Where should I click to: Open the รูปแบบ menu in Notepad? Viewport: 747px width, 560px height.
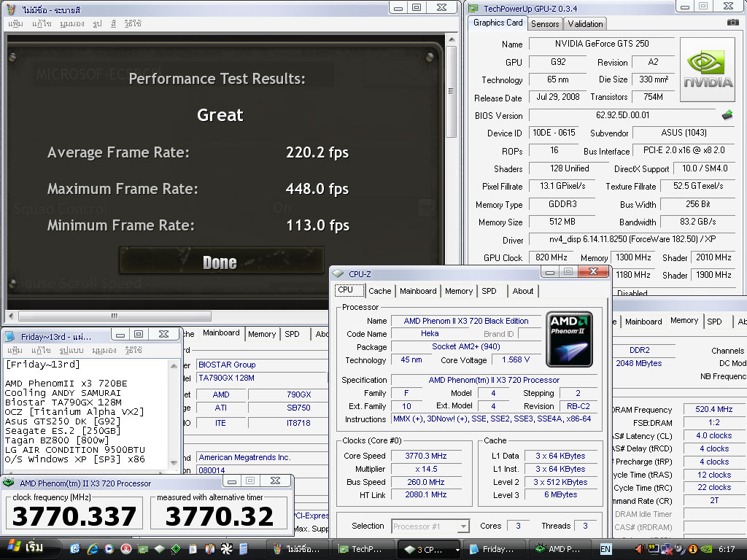(x=71, y=350)
